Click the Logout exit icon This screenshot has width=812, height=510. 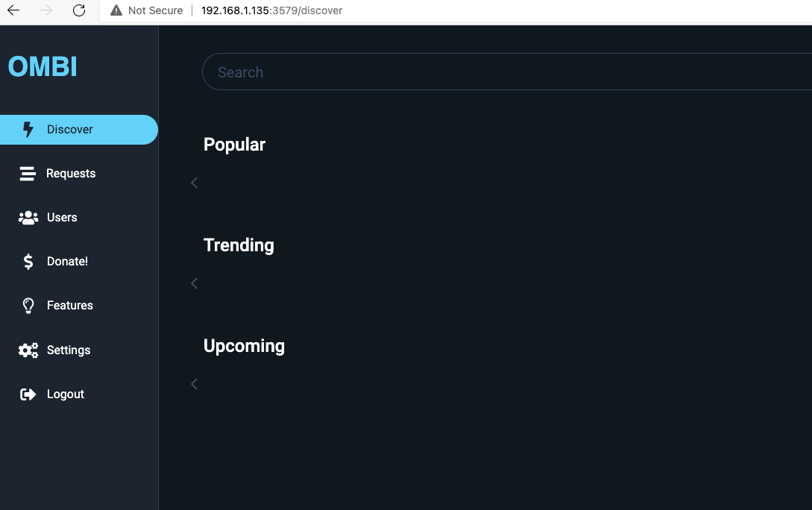28,394
